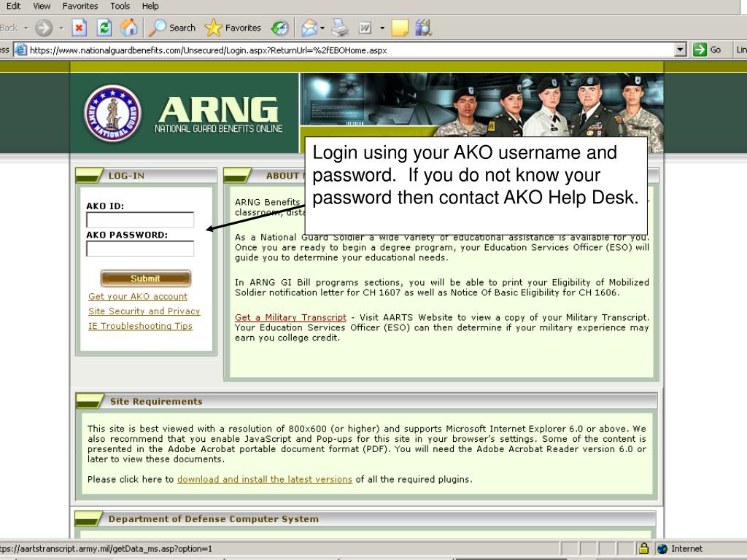
Task: Click into the AKO ID field
Action: (x=140, y=220)
